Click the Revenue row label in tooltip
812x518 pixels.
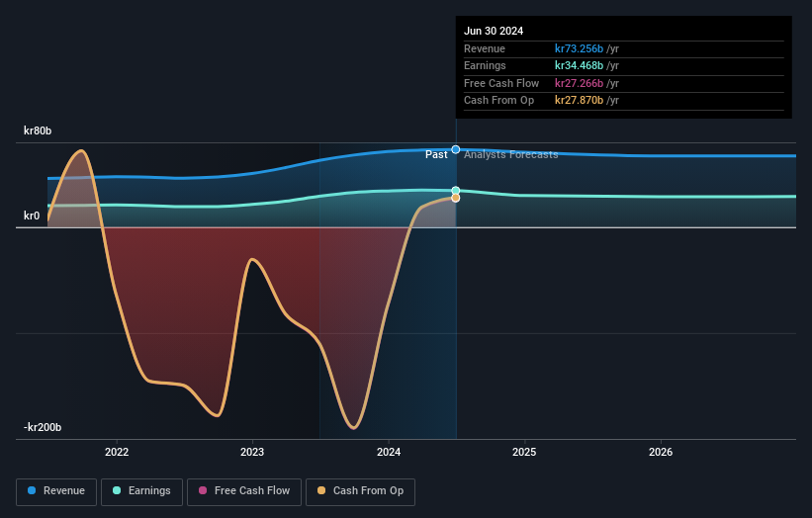tap(485, 48)
